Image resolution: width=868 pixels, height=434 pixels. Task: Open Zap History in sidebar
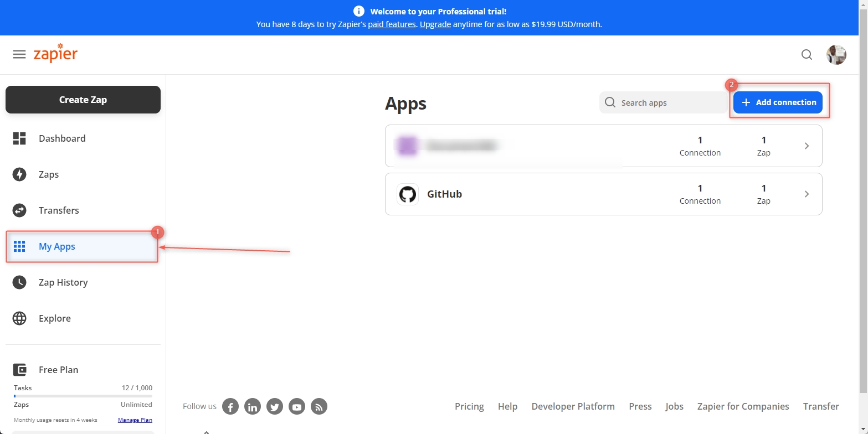63,282
